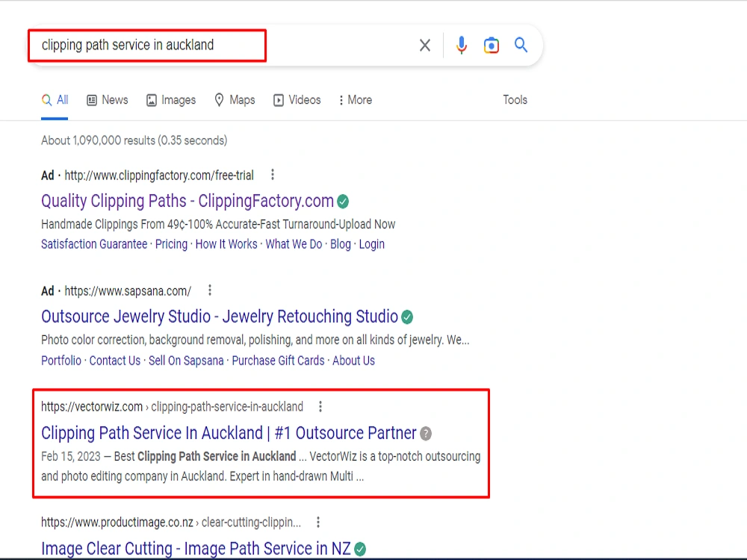Switch to the News tab

pyautogui.click(x=107, y=100)
